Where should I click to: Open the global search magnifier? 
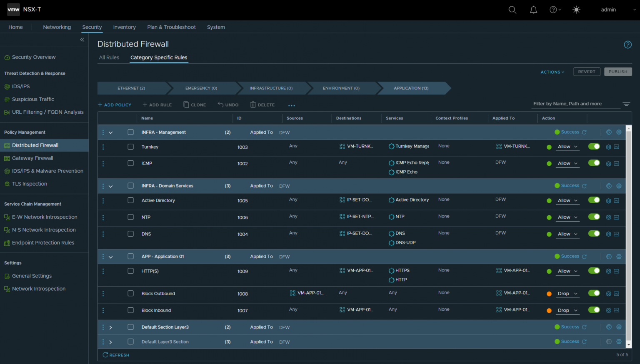512,10
